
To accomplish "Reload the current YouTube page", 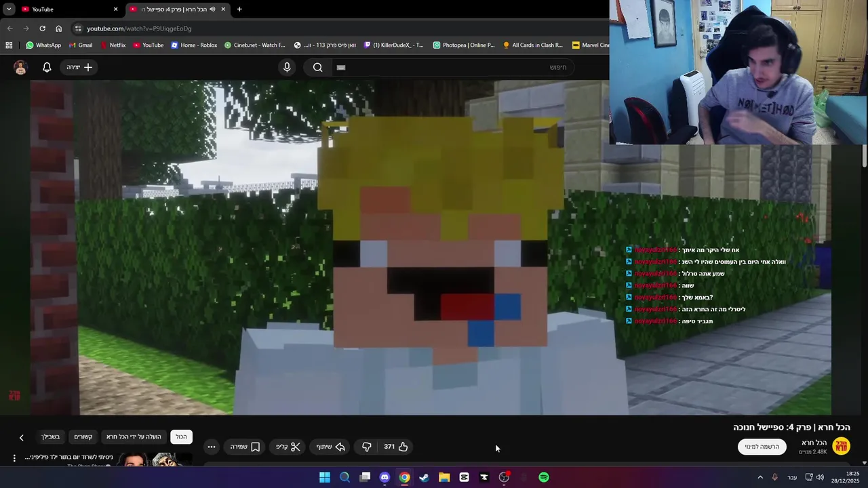I will pyautogui.click(x=42, y=28).
